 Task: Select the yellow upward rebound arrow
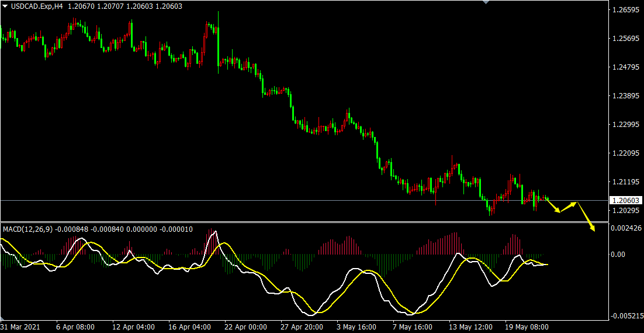569,207
